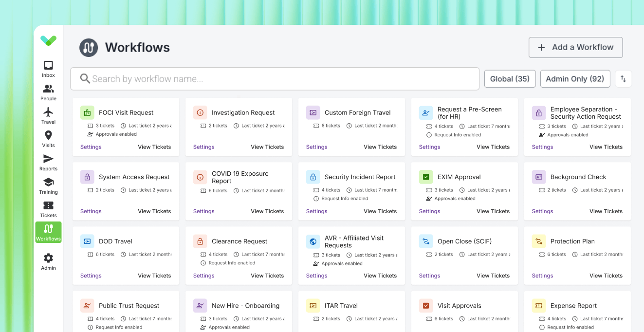Open Reports in the sidebar
Image resolution: width=644 pixels, height=332 pixels.
coord(48,162)
